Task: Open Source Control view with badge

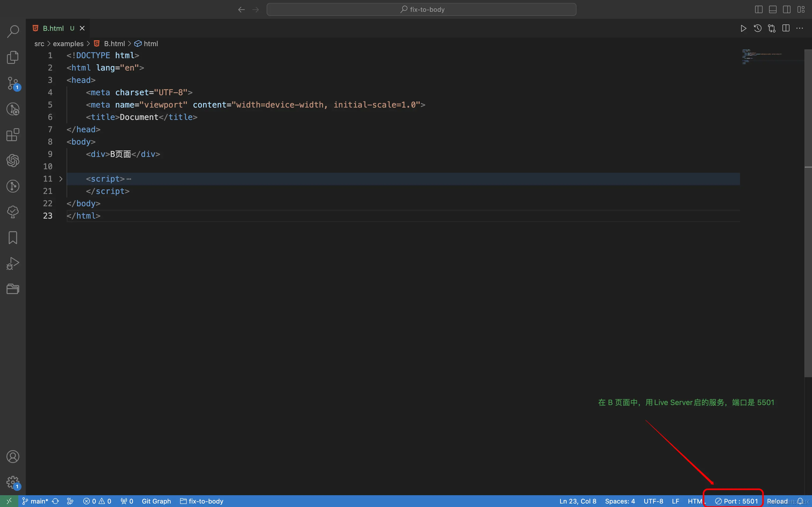Action: (x=13, y=83)
